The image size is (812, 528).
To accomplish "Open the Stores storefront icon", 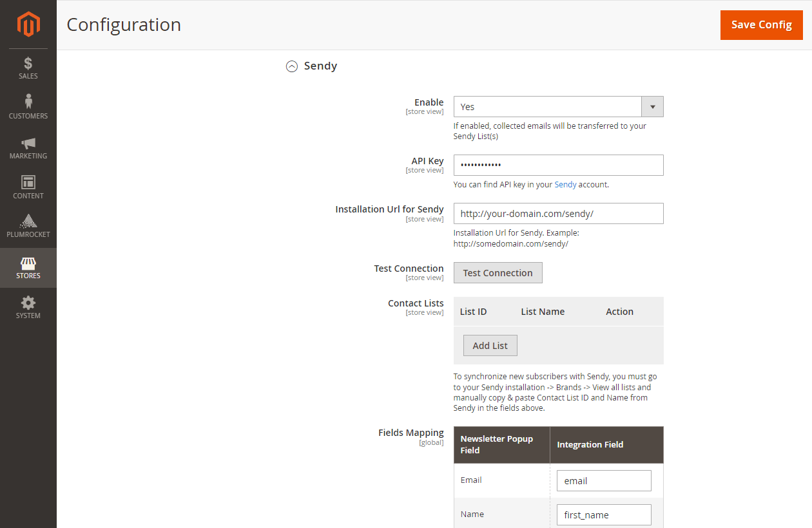I will (28, 263).
